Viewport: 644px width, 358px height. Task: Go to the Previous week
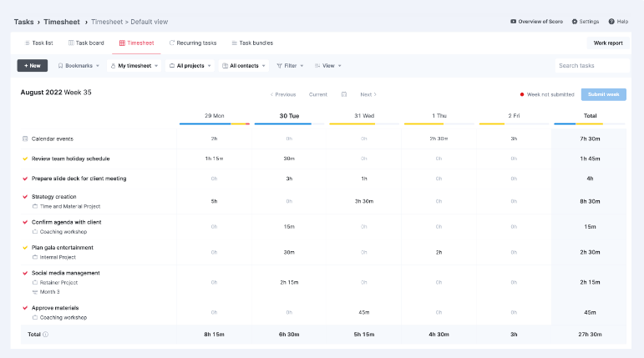tap(283, 94)
